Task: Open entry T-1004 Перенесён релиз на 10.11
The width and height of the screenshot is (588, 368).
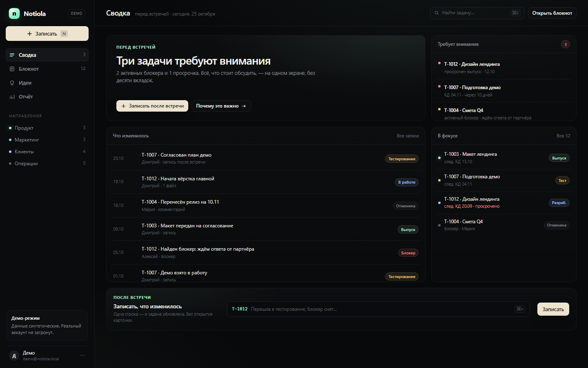Action: [x=266, y=205]
